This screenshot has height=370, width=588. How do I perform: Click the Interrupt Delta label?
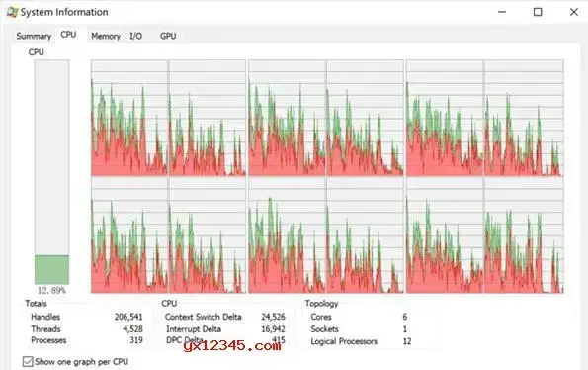tap(194, 329)
